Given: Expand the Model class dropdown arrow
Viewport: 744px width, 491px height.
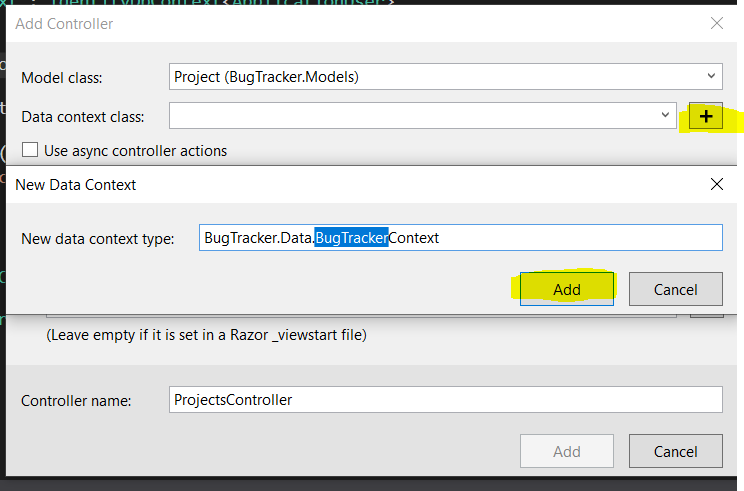Looking at the screenshot, I should point(710,76).
